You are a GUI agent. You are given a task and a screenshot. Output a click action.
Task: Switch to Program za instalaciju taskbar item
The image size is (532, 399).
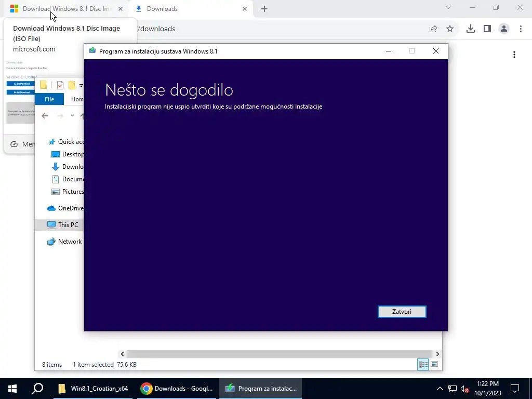coord(260,389)
